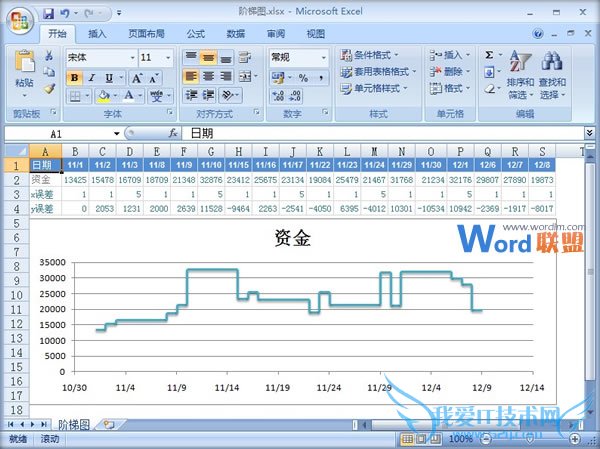Screen dimensions: 600x449
Task: Open the font name dropdown 宋体
Action: pyautogui.click(x=132, y=58)
